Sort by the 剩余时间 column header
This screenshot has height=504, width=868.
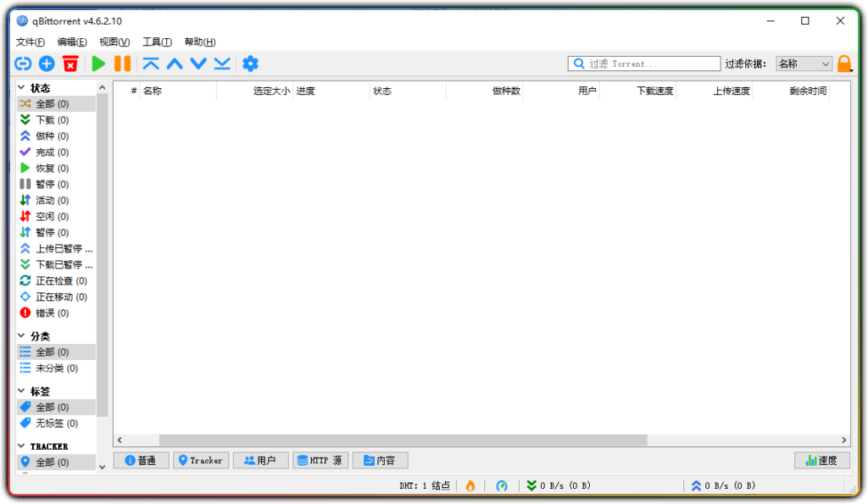(x=791, y=91)
